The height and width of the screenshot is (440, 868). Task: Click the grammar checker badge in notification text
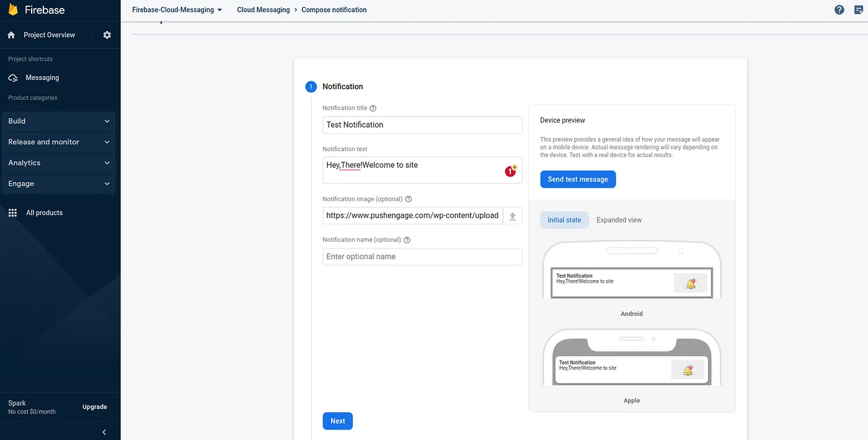tap(511, 171)
